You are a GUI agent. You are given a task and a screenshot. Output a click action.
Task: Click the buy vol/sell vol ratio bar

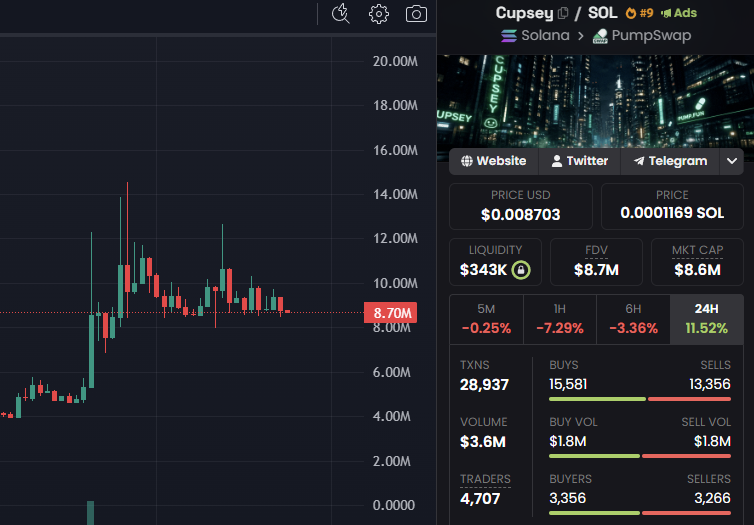640,456
